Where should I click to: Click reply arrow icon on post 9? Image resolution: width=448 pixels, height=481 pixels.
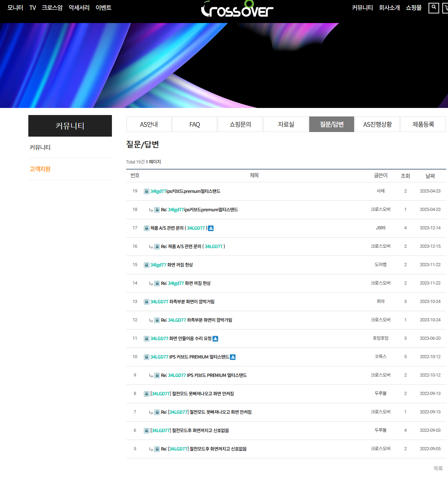click(x=151, y=376)
